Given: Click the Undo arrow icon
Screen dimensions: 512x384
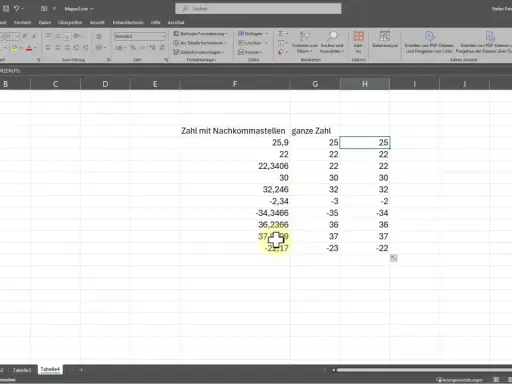Looking at the screenshot, I should tap(16, 9).
